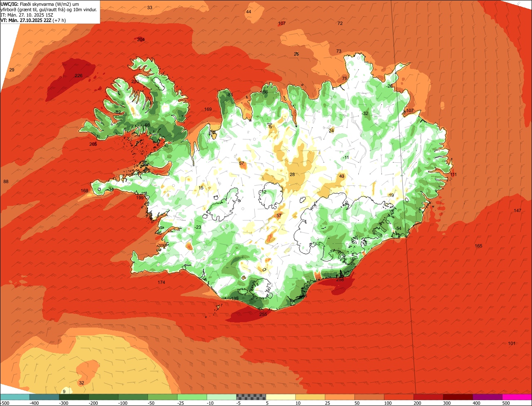The image size is (532, 406).
Task: Click the value 199 on the west coast
Action: point(140,198)
